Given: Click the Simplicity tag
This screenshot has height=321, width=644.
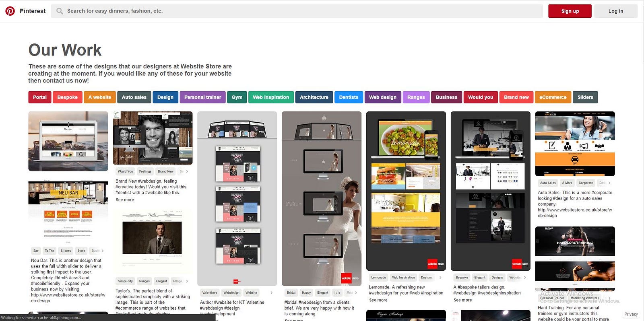Looking at the screenshot, I should [126, 281].
